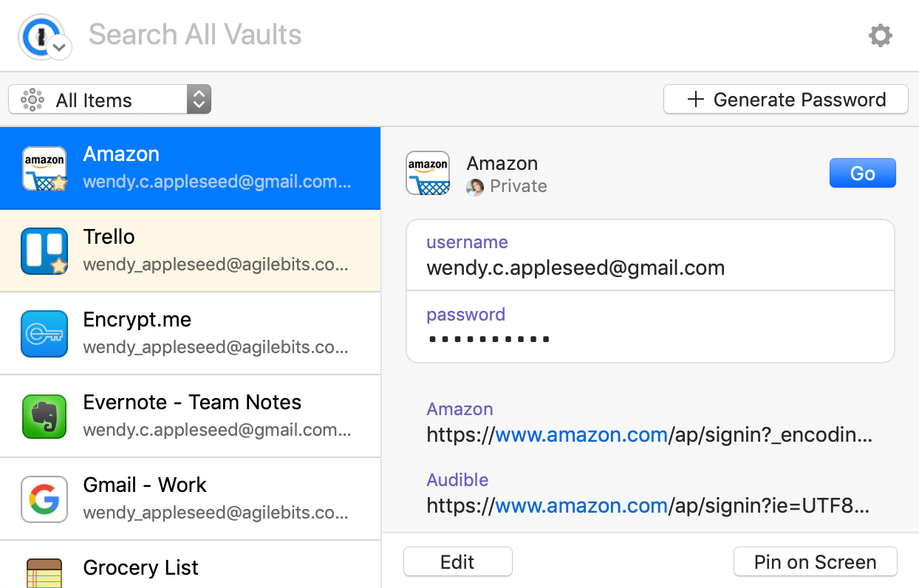The image size is (919, 588).
Task: Click the Generate Password button
Action: (x=785, y=100)
